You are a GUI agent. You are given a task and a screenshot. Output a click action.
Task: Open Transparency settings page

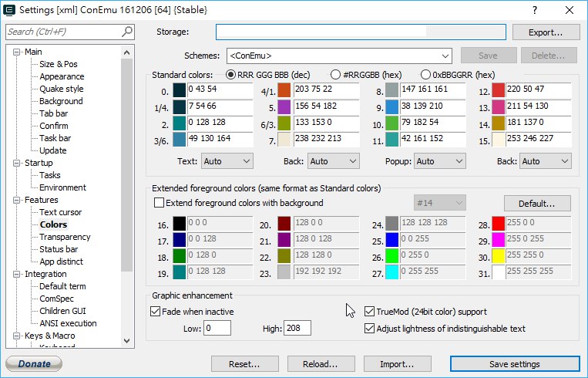point(65,238)
